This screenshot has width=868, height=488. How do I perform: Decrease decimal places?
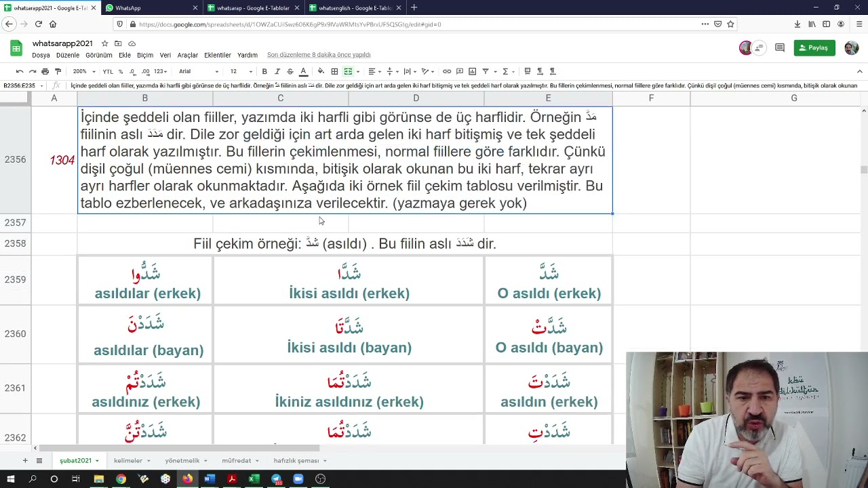pyautogui.click(x=132, y=71)
